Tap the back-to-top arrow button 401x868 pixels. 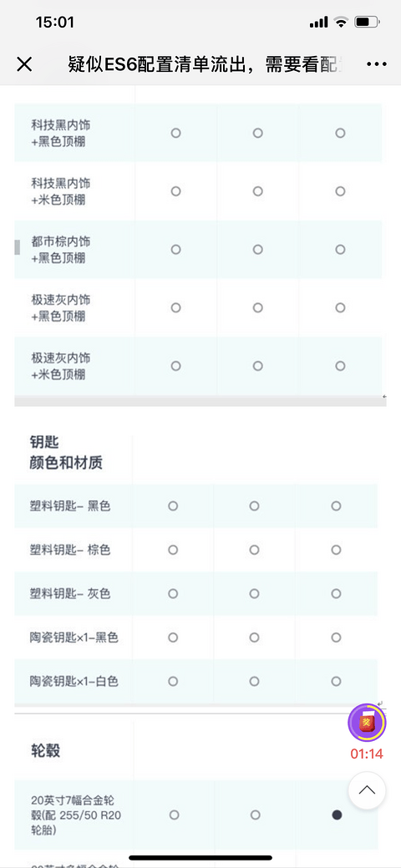point(367,790)
